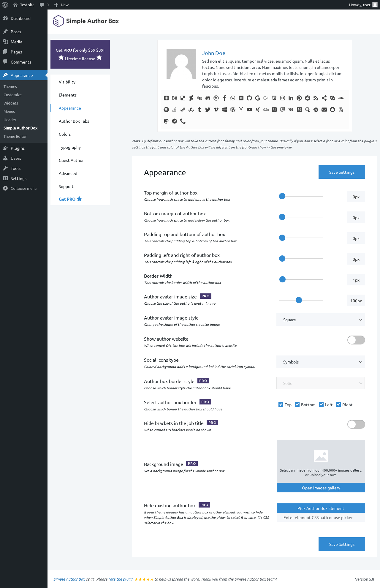380x588 pixels.
Task: Click the Spotify social icon
Action: (x=166, y=110)
